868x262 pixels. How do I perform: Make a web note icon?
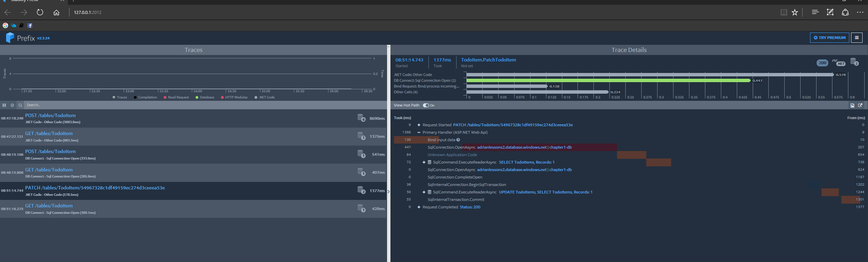[830, 12]
